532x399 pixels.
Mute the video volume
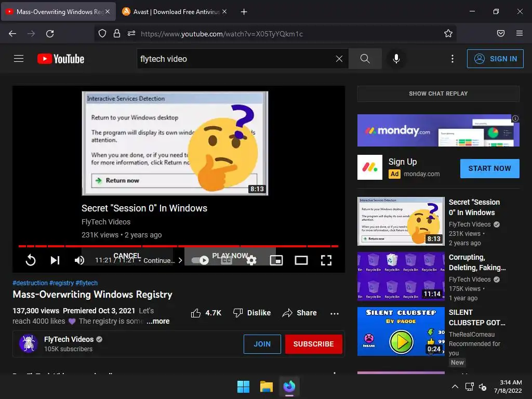79,260
